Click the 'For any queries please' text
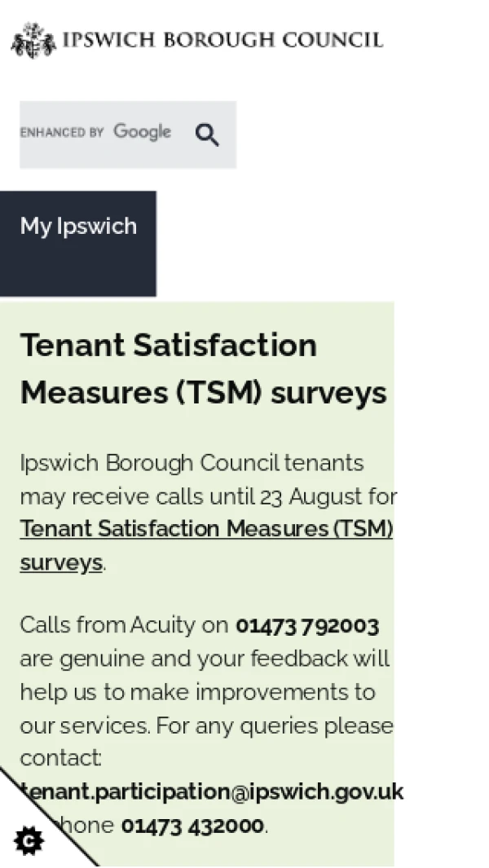This screenshot has width=489, height=868. 275,725
